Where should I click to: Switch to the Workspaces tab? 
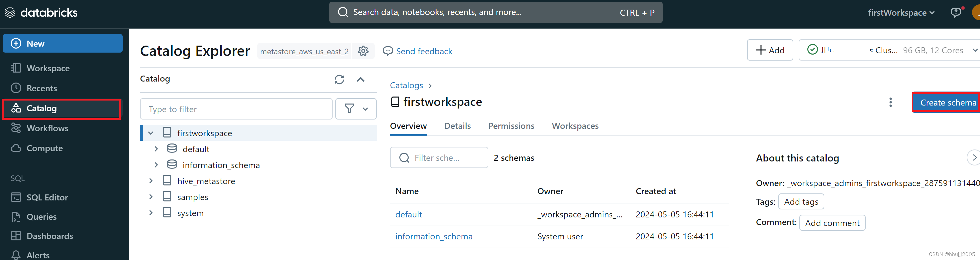pos(575,126)
